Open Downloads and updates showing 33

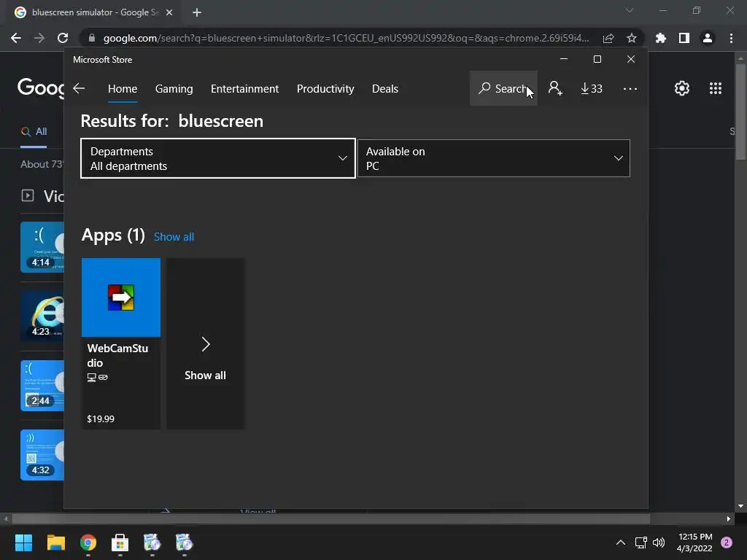point(591,88)
